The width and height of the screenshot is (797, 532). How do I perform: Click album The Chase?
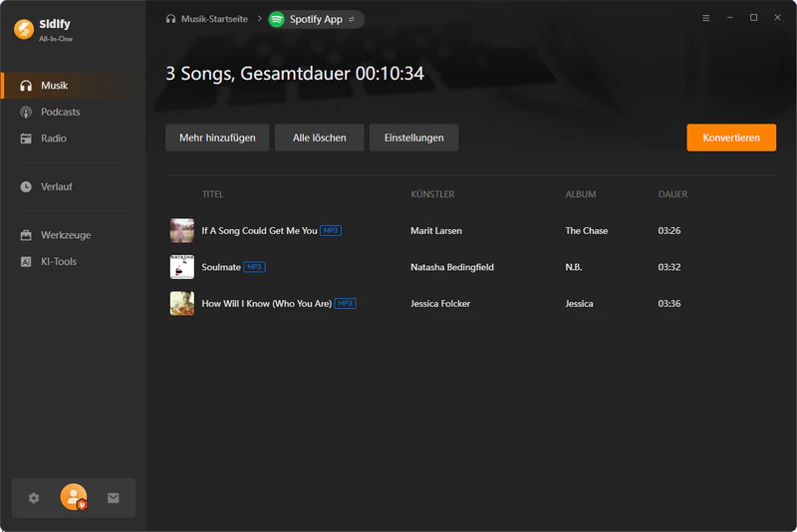pyautogui.click(x=586, y=231)
